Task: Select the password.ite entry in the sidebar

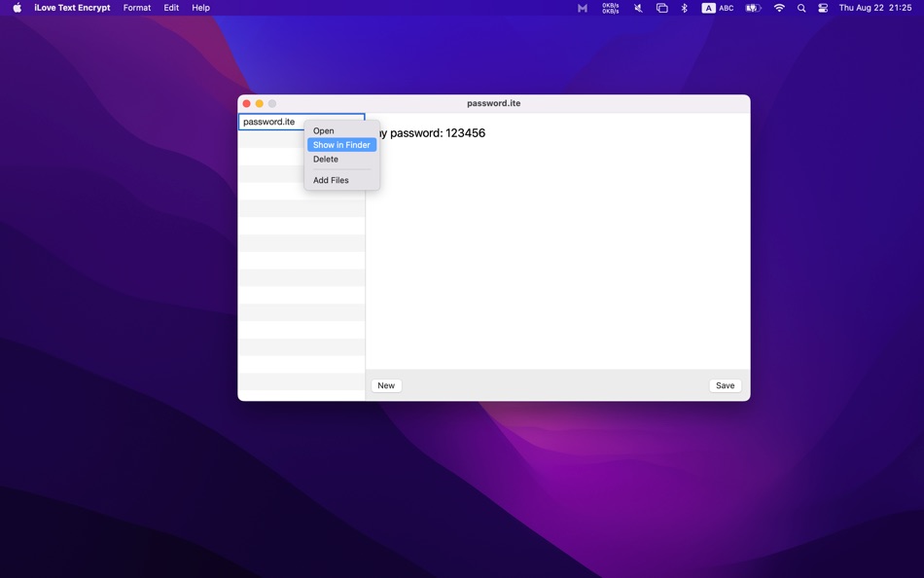Action: coord(268,121)
